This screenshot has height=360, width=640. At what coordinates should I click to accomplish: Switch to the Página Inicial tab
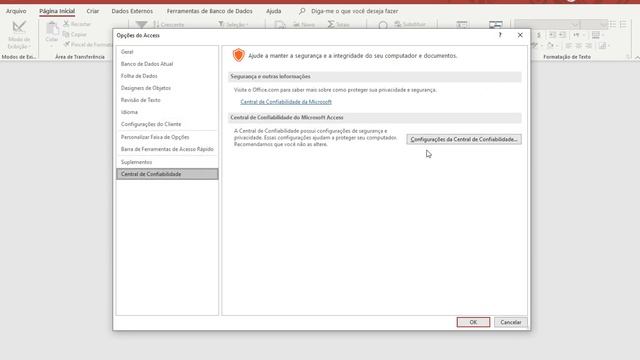[57, 11]
